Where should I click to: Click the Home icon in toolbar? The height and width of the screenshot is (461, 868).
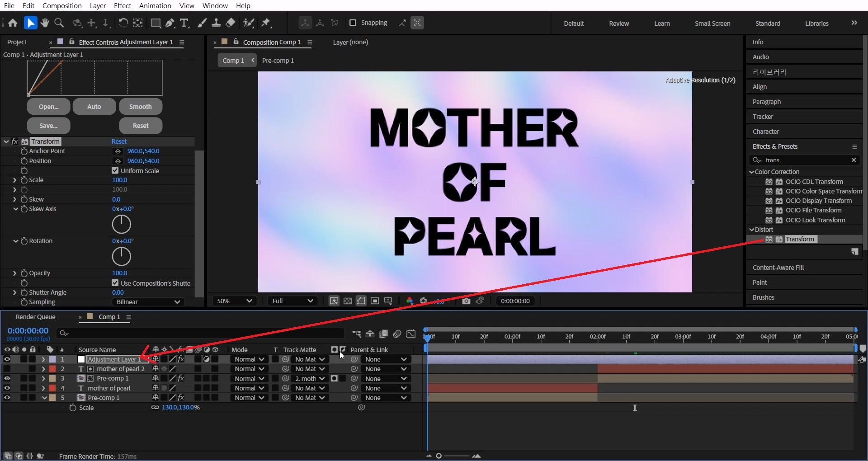click(13, 23)
